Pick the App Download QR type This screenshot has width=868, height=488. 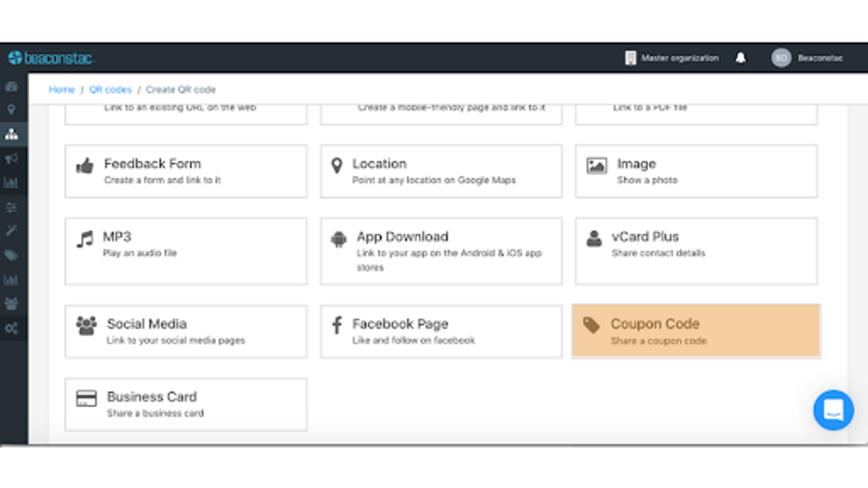(441, 251)
